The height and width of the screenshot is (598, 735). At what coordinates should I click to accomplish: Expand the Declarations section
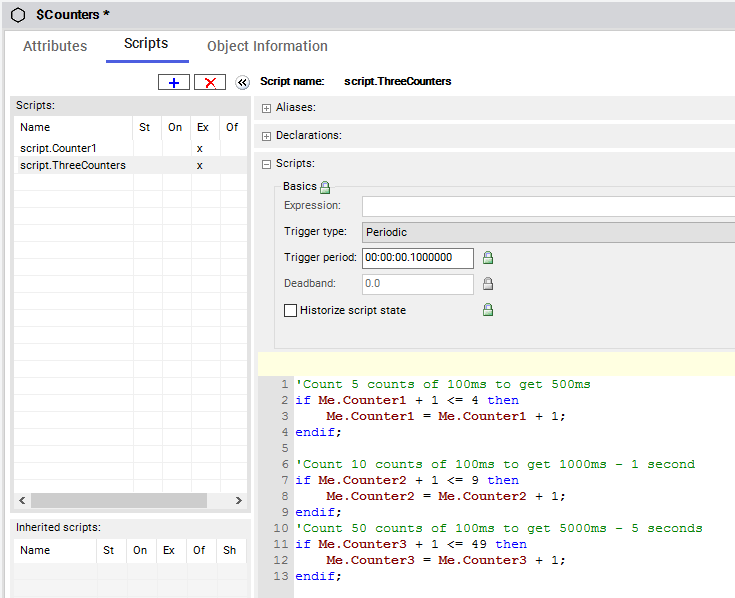[x=267, y=136]
